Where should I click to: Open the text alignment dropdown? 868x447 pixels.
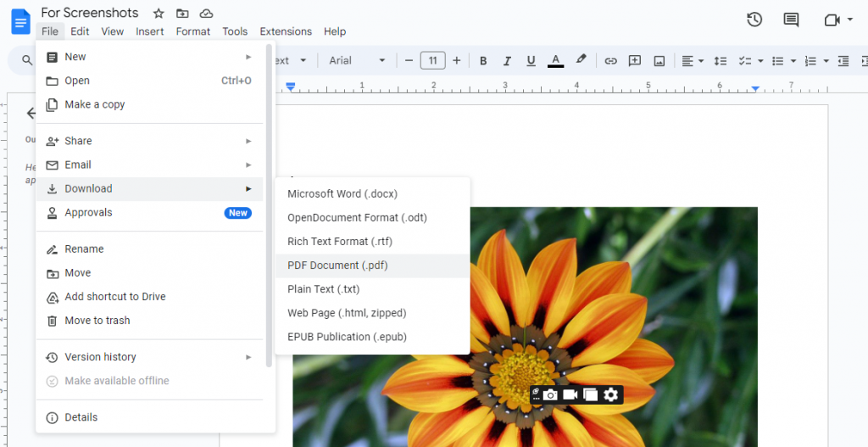pos(693,61)
